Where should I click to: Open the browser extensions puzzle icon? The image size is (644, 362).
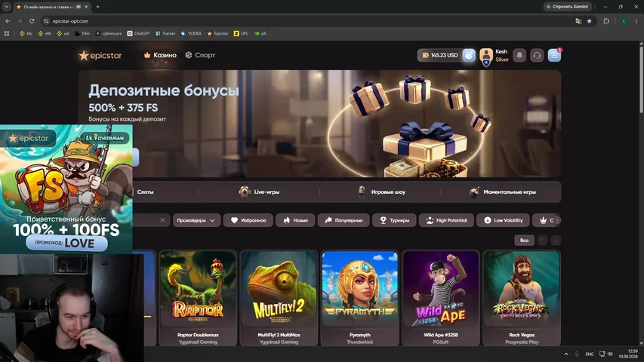point(606,21)
